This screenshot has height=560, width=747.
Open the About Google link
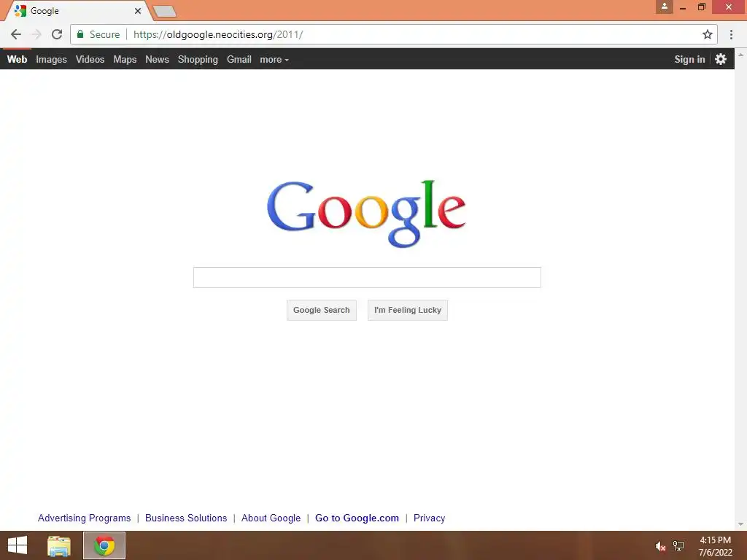[x=271, y=518]
